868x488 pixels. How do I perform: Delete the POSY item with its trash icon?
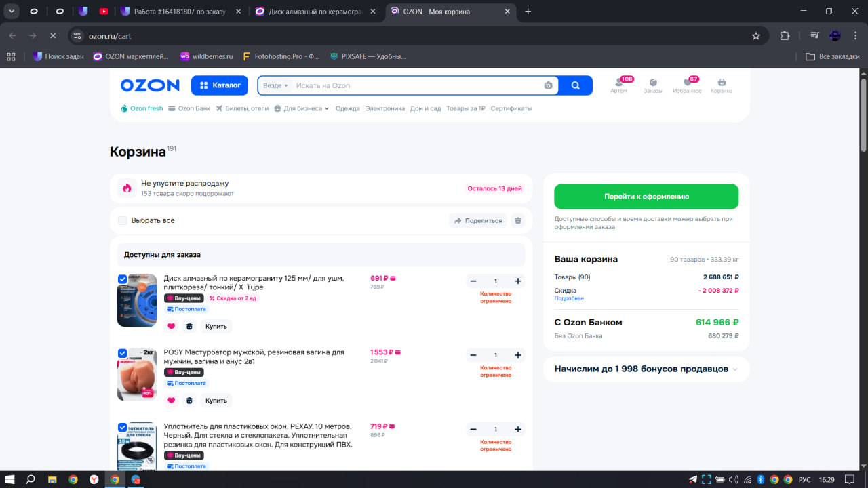(189, 401)
